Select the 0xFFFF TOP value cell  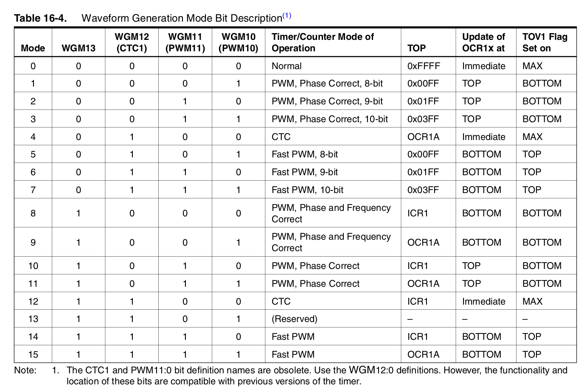point(424,66)
